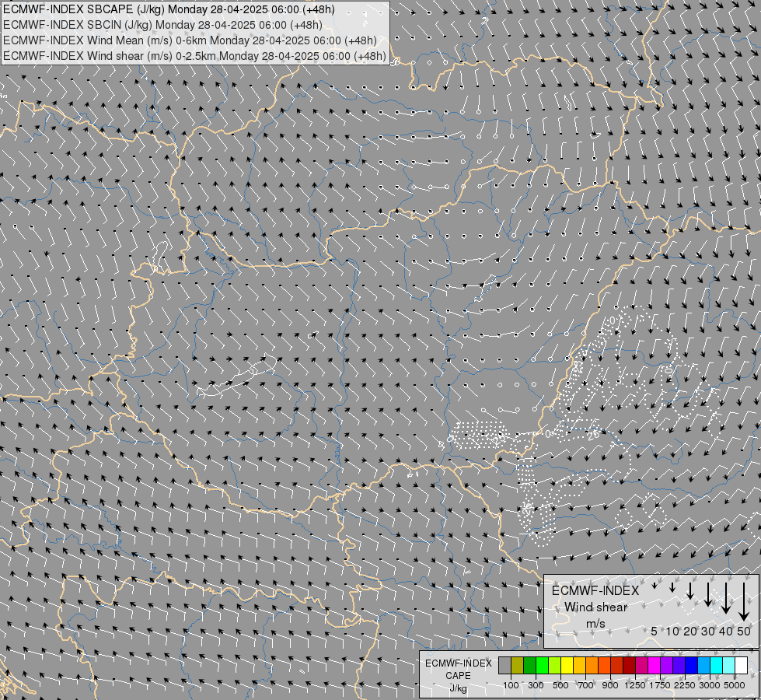The height and width of the screenshot is (700, 761).
Task: Click the '300' CAPE scale value
Action: [536, 685]
